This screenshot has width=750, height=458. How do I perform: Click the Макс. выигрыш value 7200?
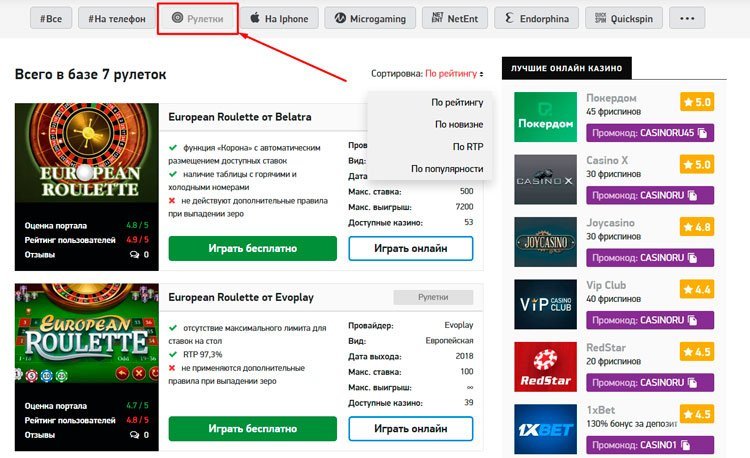coord(464,207)
